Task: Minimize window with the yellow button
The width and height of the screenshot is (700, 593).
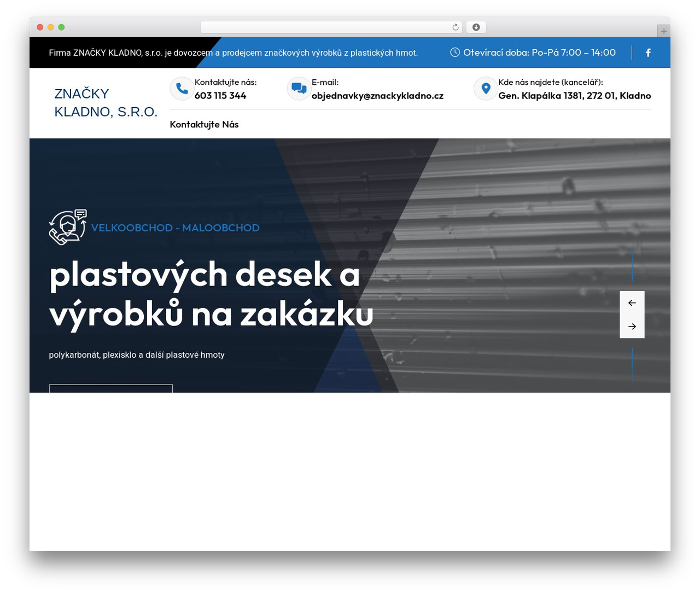Action: (x=51, y=27)
